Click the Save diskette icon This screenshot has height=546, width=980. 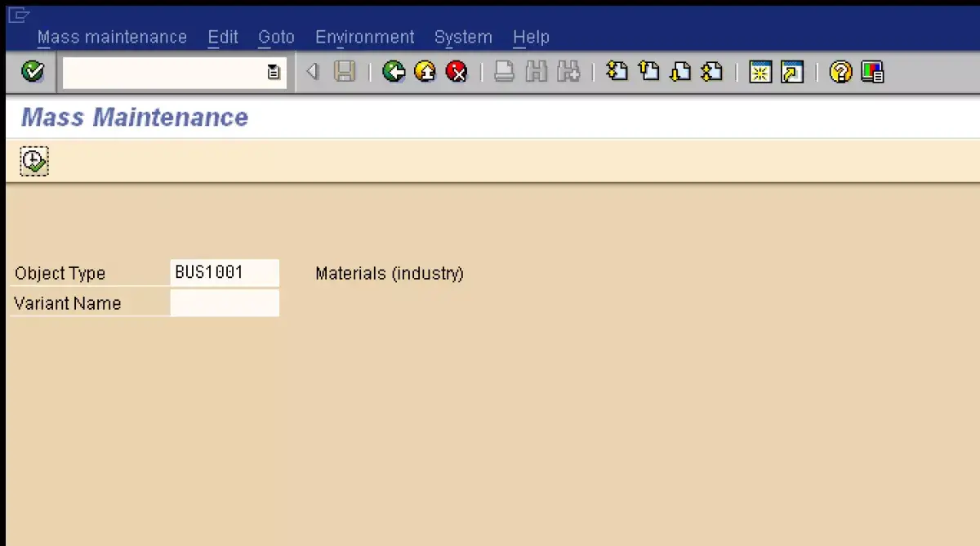click(345, 72)
